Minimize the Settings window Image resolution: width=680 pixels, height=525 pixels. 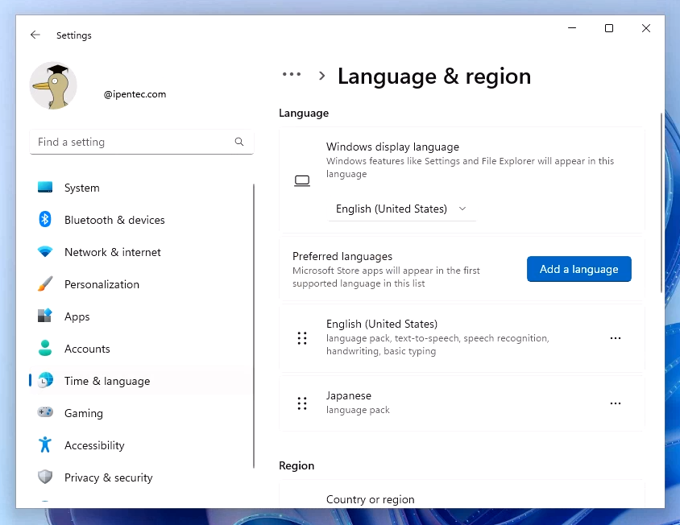coord(572,28)
